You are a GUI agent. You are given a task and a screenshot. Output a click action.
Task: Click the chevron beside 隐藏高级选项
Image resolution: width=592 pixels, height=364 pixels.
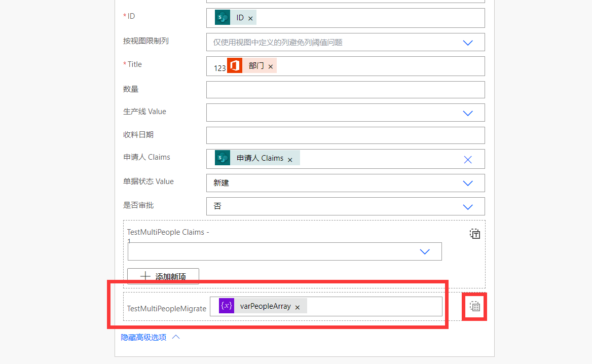point(176,337)
